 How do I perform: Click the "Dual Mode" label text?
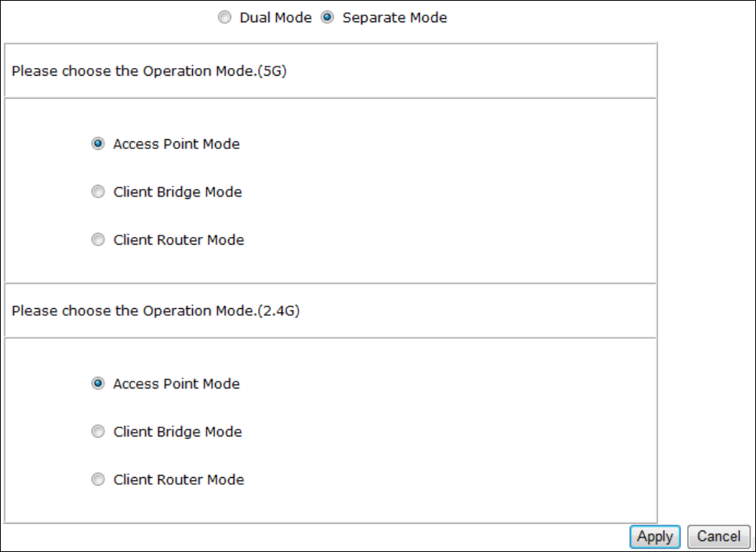[x=275, y=18]
